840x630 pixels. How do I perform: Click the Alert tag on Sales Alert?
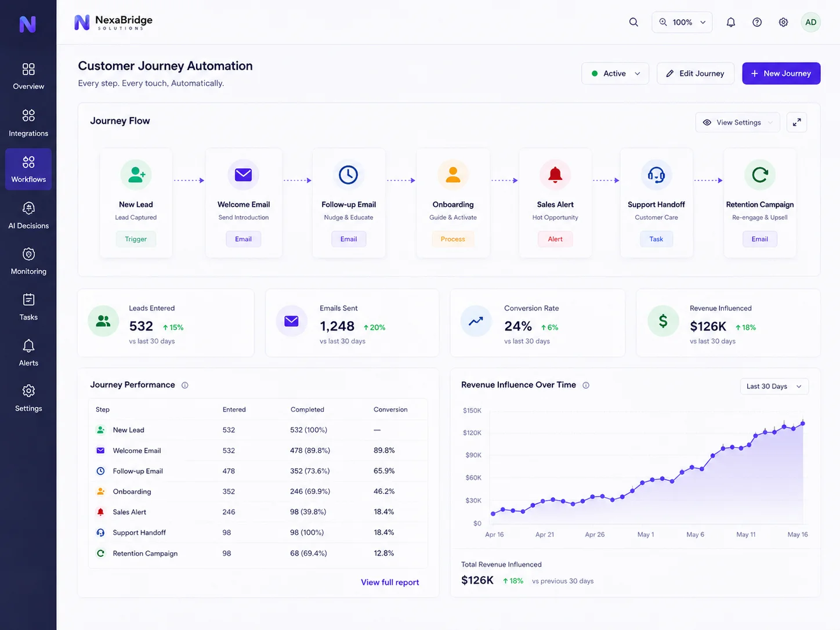(555, 239)
